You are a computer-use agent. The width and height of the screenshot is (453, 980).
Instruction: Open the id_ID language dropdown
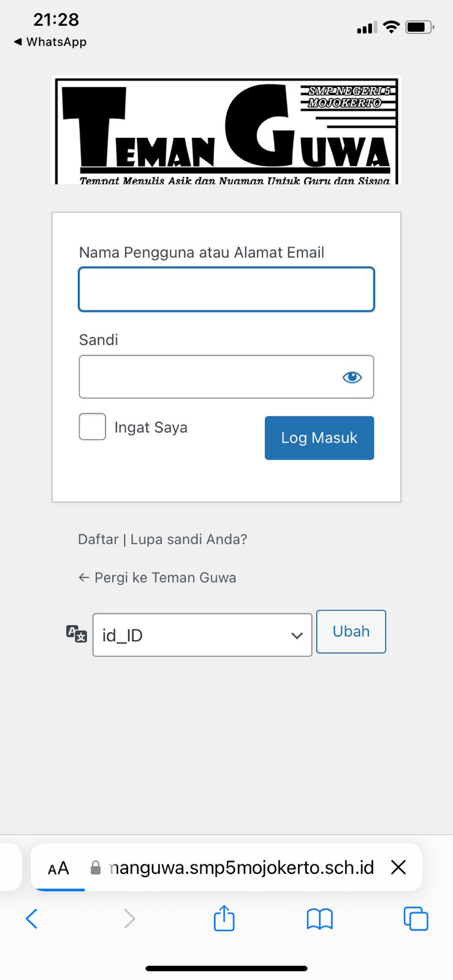[x=202, y=635]
